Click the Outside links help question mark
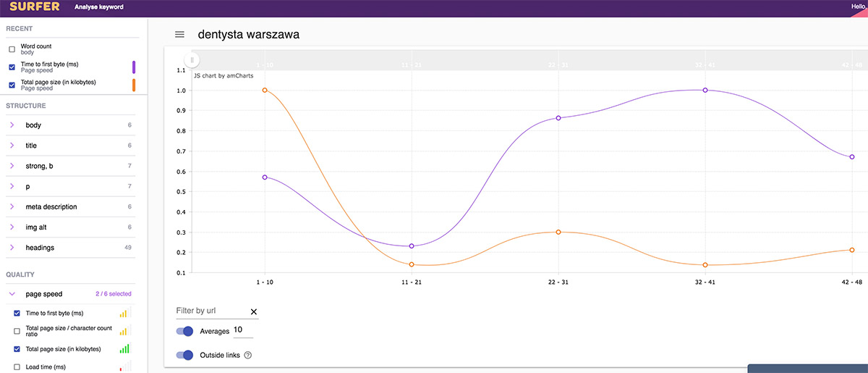 coord(248,355)
